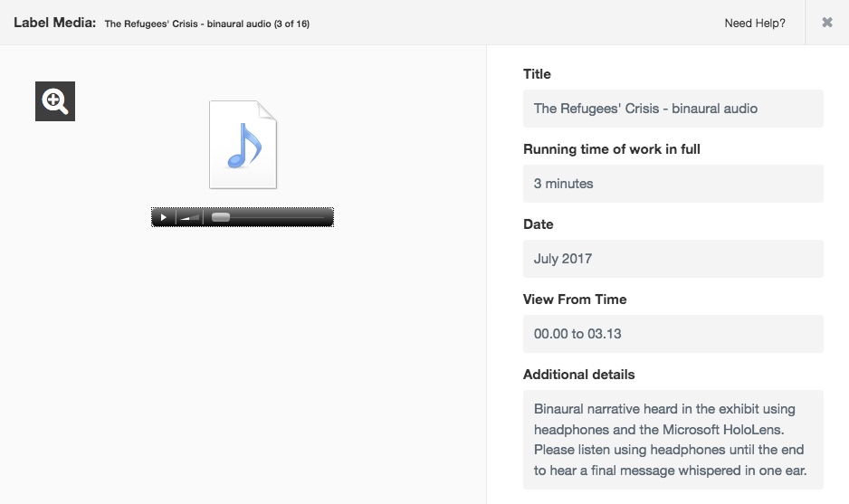849x504 pixels.
Task: Click the magnifier zoom-in icon
Action: (x=55, y=101)
